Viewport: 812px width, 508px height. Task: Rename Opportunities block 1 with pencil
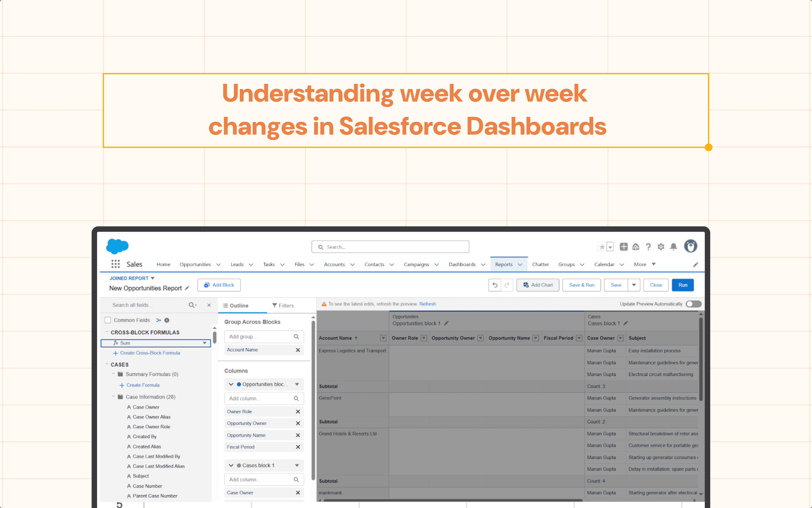[446, 323]
